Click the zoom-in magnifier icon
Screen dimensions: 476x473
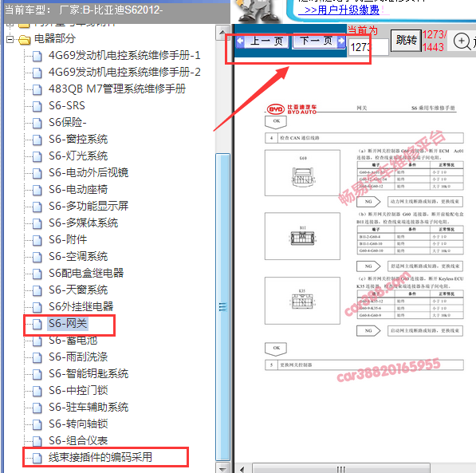click(x=462, y=41)
